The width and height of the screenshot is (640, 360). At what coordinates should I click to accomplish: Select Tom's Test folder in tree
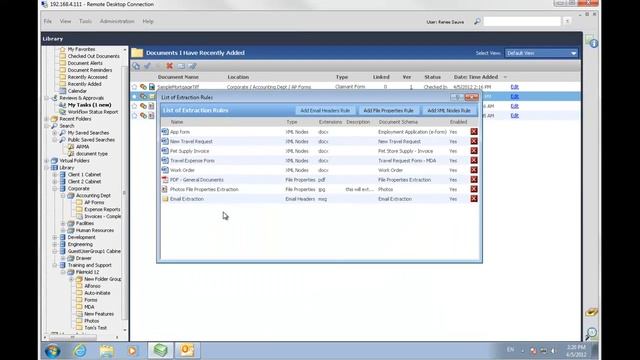96,328
